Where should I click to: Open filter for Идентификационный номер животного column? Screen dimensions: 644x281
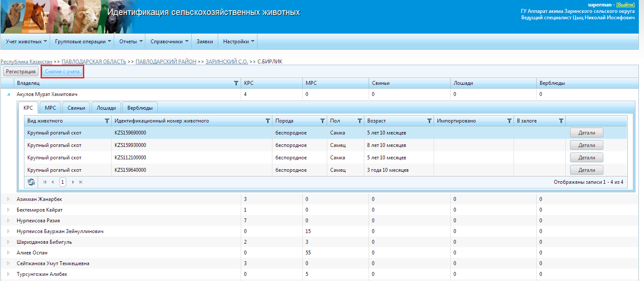(268, 121)
